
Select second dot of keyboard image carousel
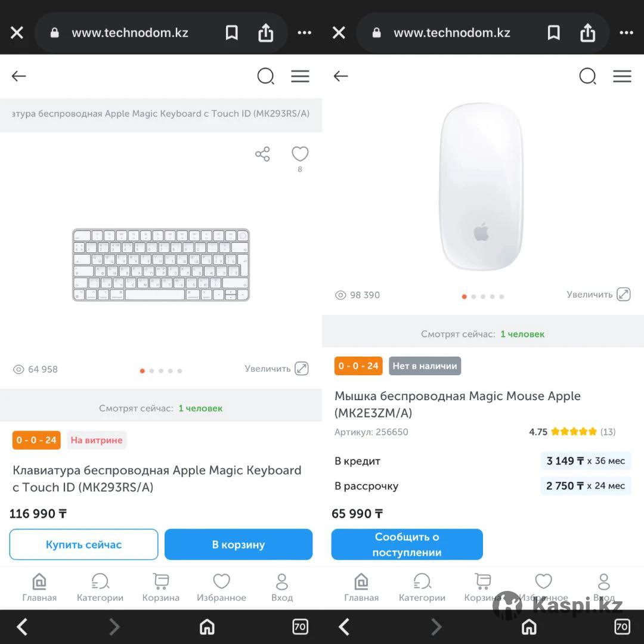tap(151, 371)
